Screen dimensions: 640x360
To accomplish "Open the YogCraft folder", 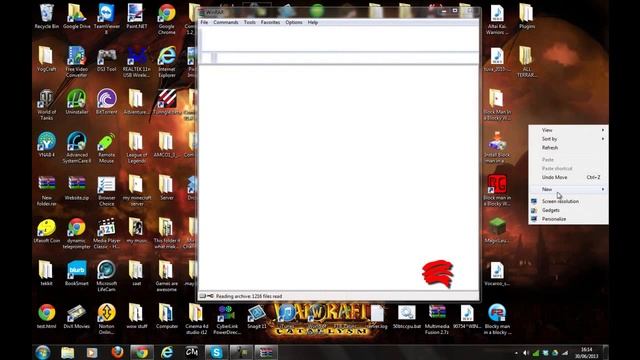I will click(x=47, y=59).
